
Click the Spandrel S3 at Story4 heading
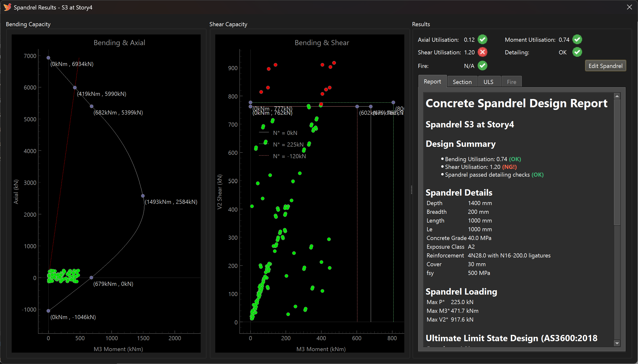click(470, 124)
